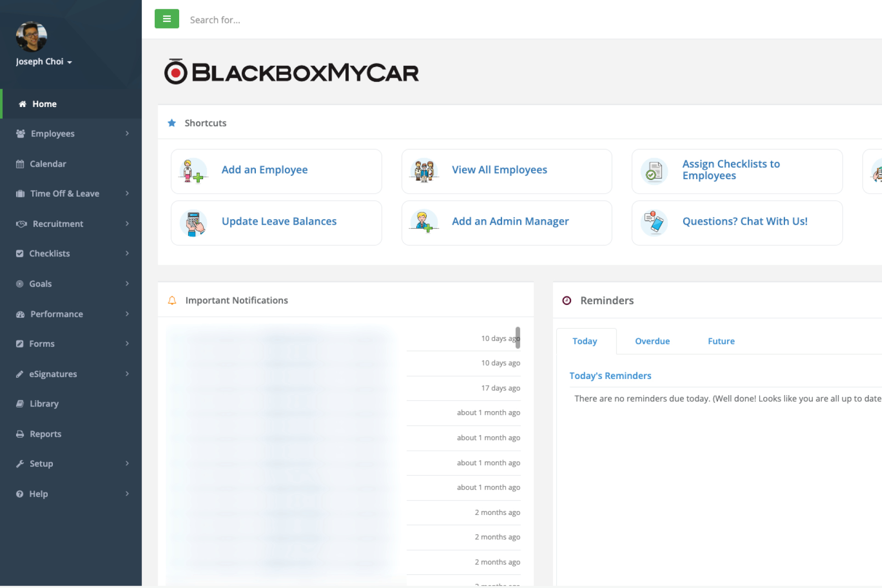882x588 pixels.
Task: Click the eSignatures pen icon
Action: click(20, 374)
